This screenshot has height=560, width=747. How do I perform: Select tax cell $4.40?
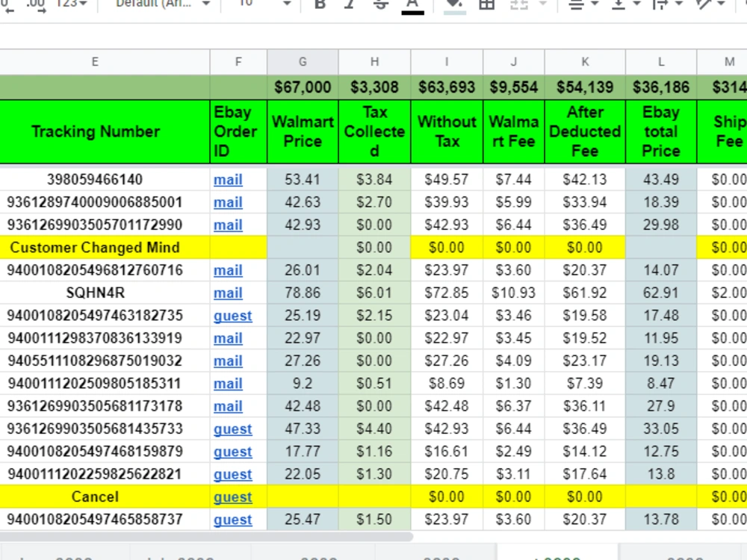374,429
